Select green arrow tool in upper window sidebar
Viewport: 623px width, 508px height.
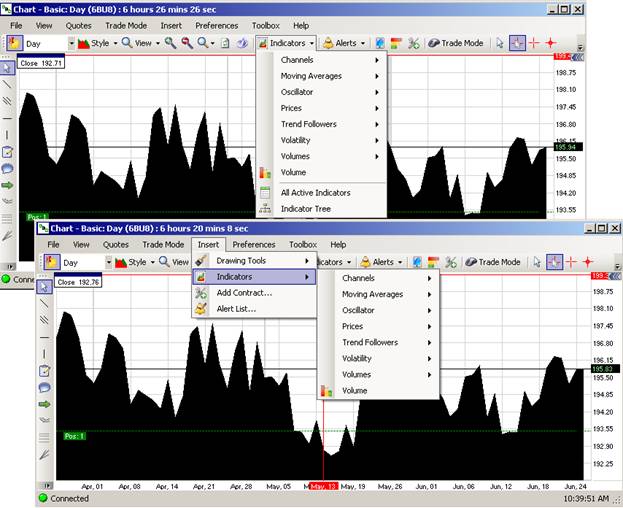[7, 185]
